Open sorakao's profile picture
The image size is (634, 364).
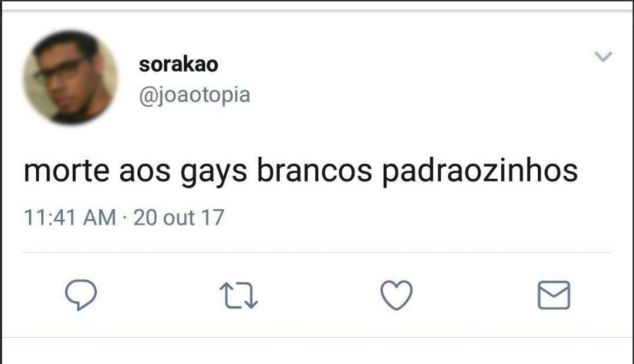[71, 77]
